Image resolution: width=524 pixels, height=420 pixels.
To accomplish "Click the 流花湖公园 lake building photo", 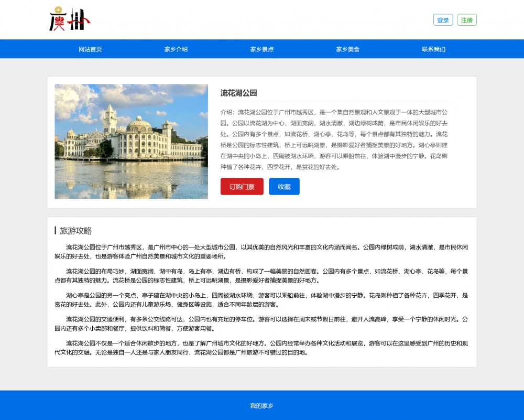I will point(131,142).
